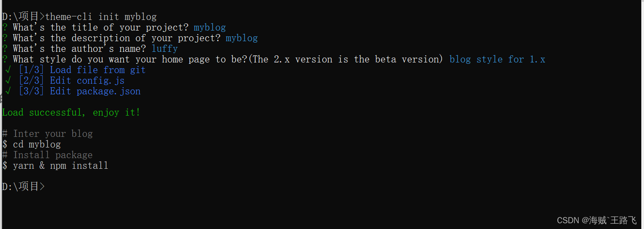Click the [1/3] Load file from git step

82,70
